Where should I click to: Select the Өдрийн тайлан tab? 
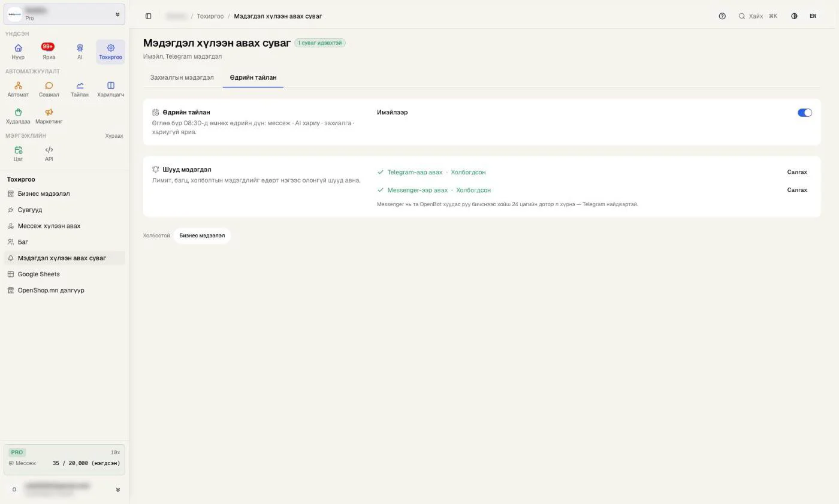point(253,77)
